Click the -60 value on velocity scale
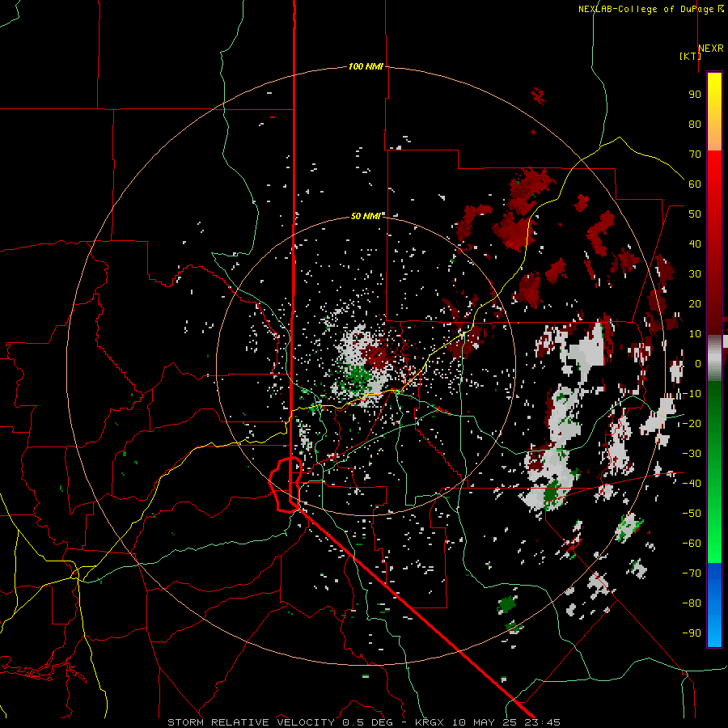Screen dimensions: 728x728 [692, 544]
